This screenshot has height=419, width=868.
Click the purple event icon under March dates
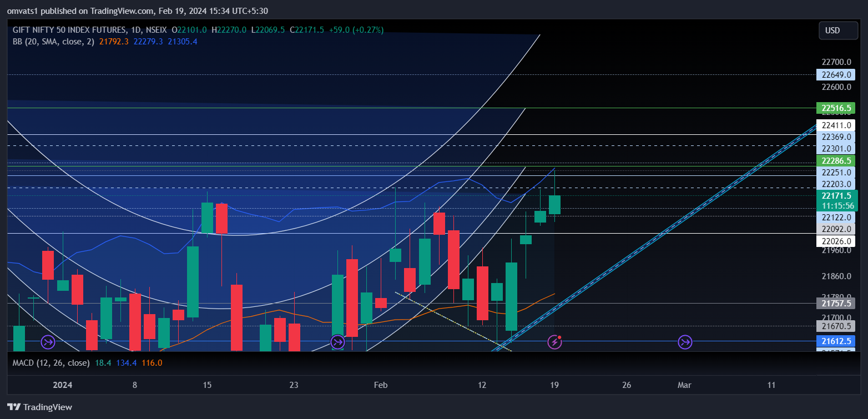685,342
